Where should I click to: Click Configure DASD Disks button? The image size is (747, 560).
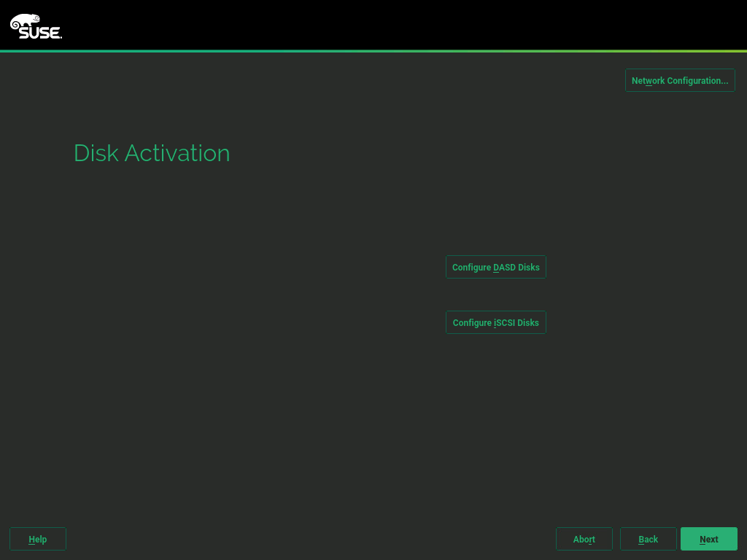coord(495,267)
